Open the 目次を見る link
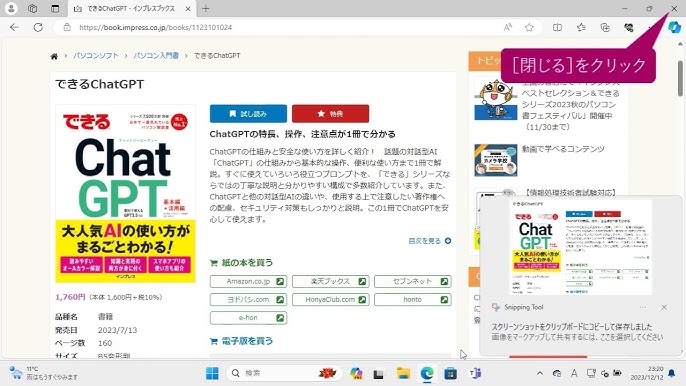 point(430,241)
